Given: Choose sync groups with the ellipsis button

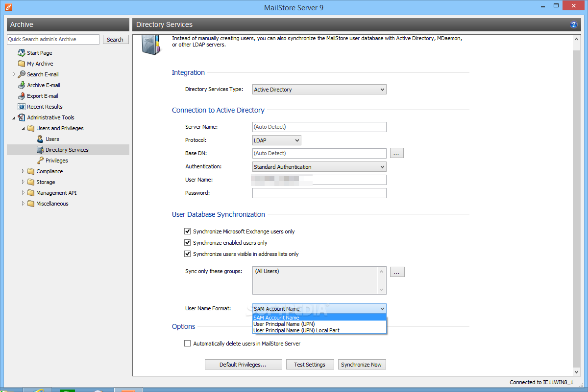Looking at the screenshot, I should click(397, 272).
